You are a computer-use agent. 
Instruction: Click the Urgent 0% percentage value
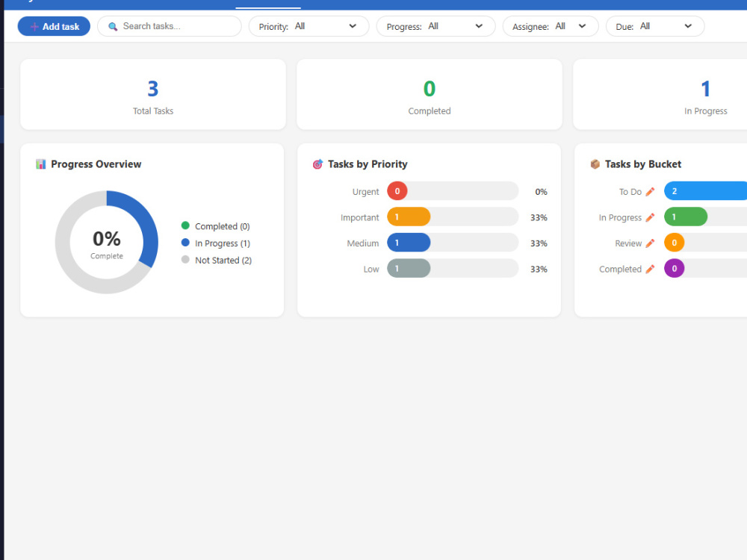point(541,192)
